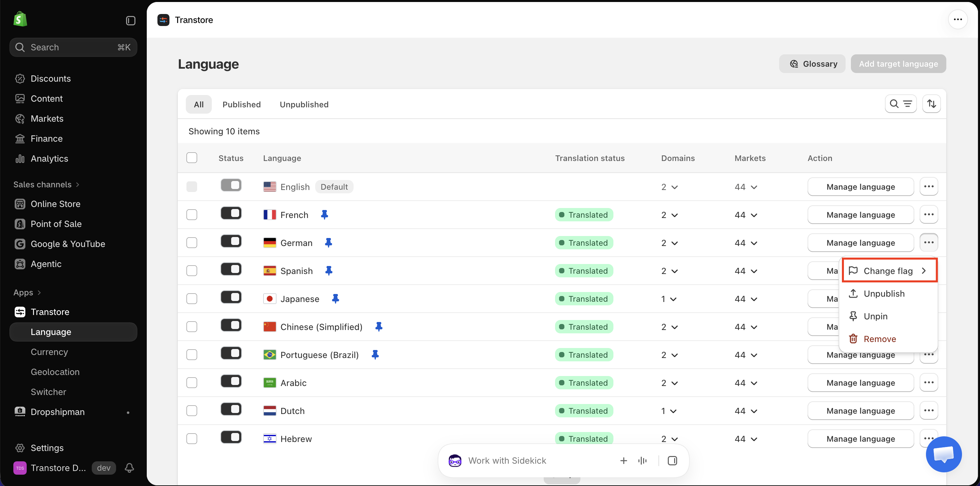The image size is (980, 486).
Task: Click the Sidekick voice waveform icon
Action: [x=642, y=461]
